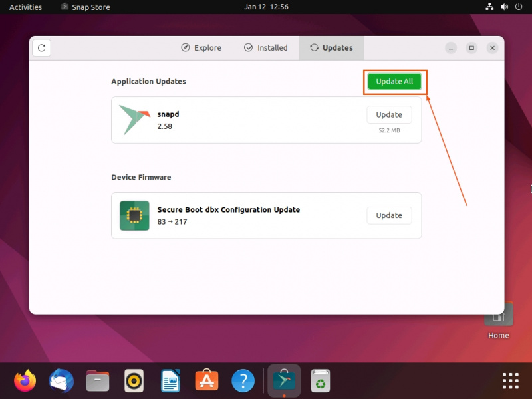Click the power icon in top bar
This screenshot has height=399, width=532.
pyautogui.click(x=519, y=7)
